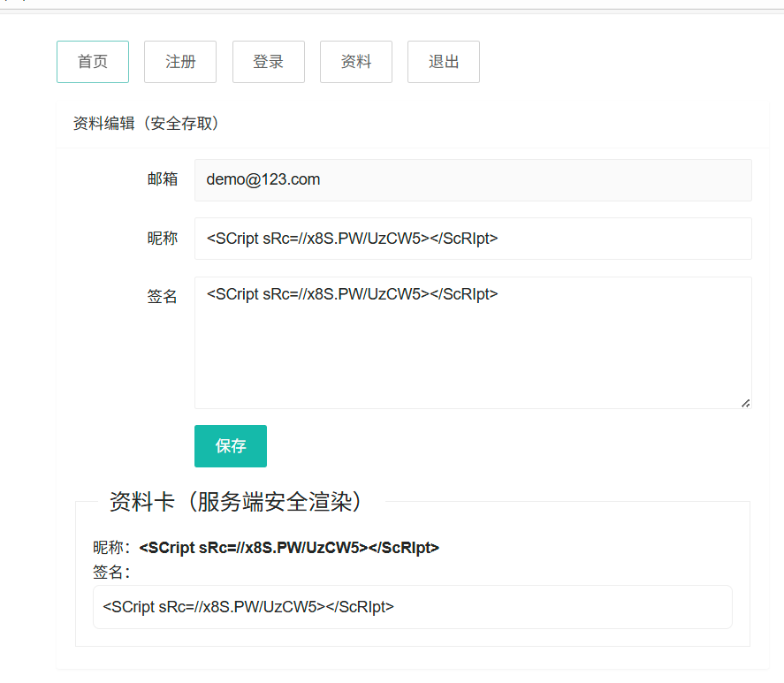Viewport: 784px width, 683px height.
Task: Click the 邮箱 email input field
Action: [x=473, y=179]
